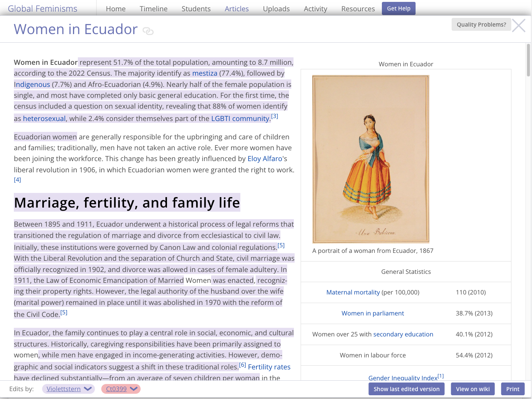
Task: Click the '54.4% (2012)' labour force value
Action: [x=474, y=355]
